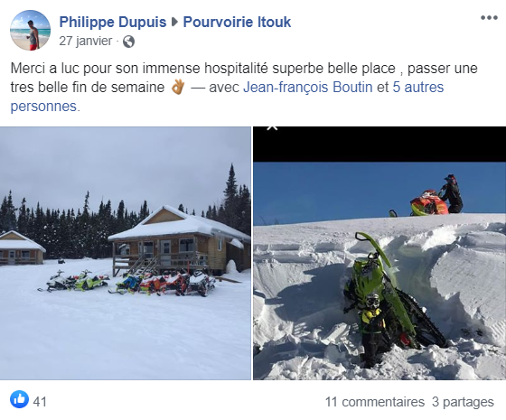Open the three-dot post options menu
The image size is (506, 420).
[489, 18]
